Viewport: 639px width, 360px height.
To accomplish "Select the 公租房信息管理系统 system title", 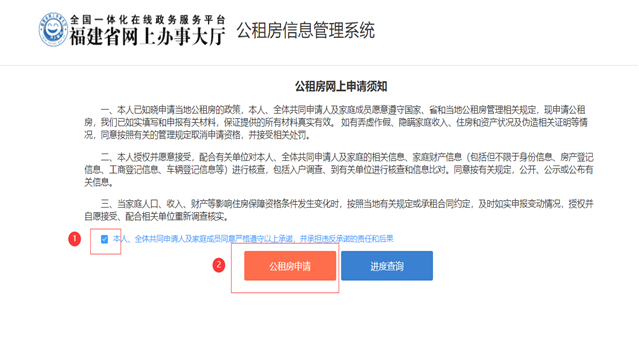I will 306,31.
